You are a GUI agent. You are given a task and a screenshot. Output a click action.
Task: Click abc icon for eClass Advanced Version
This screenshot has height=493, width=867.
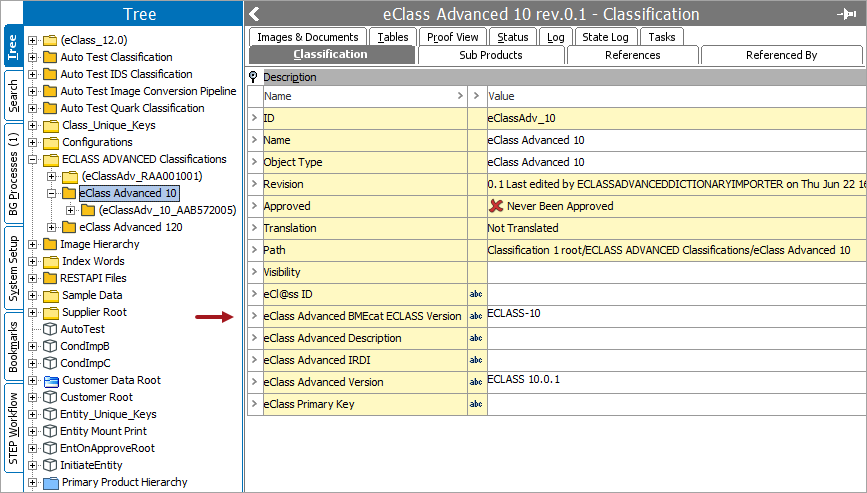pos(476,382)
